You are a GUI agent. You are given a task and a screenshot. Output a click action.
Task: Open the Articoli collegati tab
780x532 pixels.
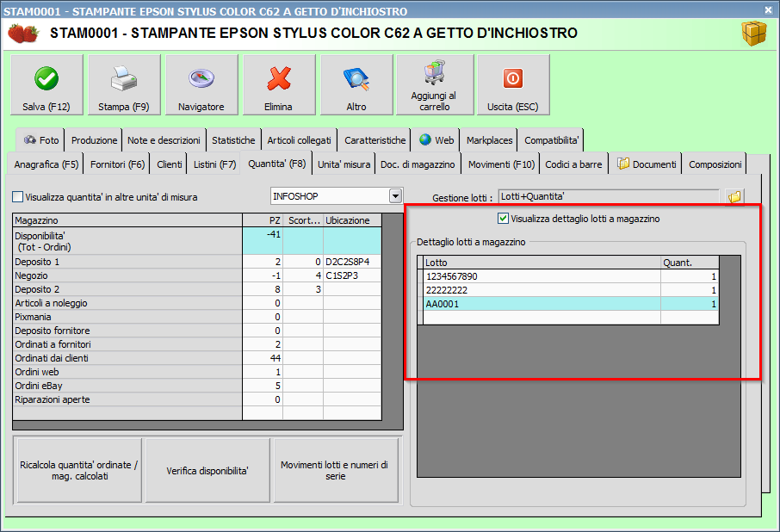[299, 140]
